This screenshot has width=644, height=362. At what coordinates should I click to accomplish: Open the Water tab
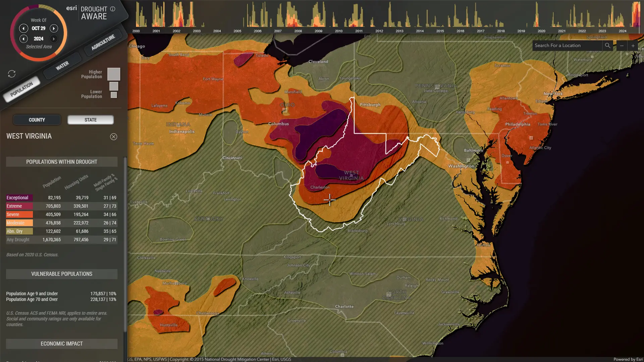pos(62,66)
